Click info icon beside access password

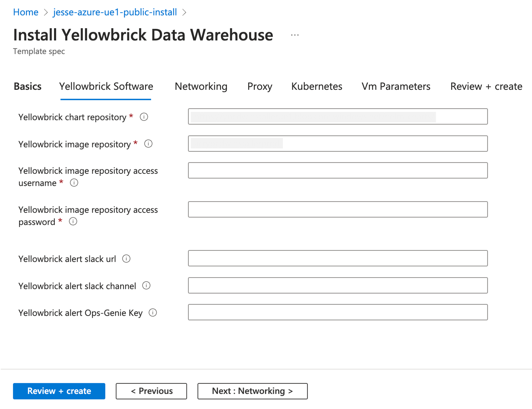point(73,222)
